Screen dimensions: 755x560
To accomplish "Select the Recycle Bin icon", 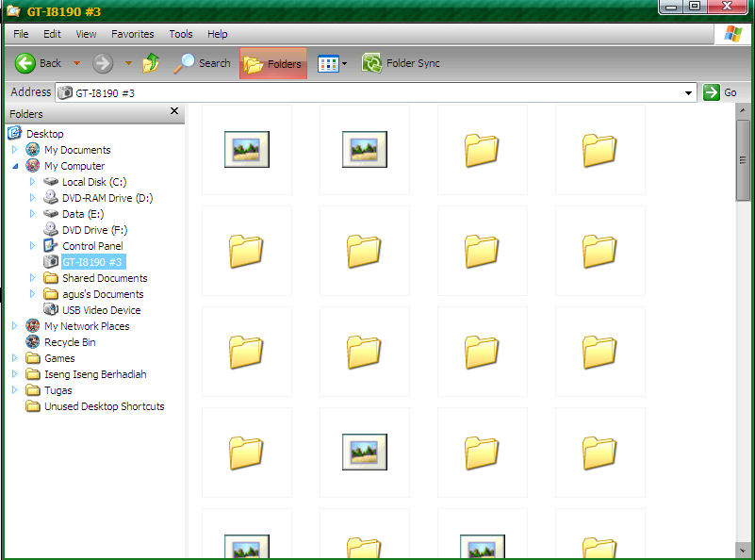I will coord(33,342).
